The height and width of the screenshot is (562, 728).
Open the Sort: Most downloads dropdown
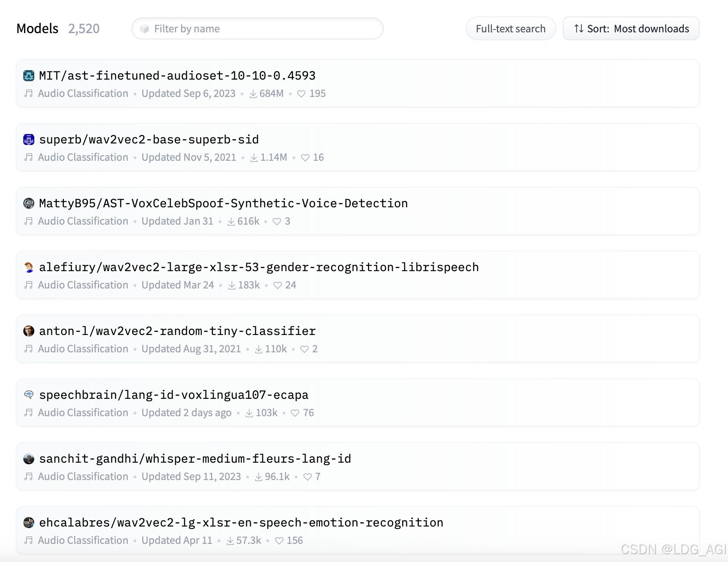(x=631, y=28)
